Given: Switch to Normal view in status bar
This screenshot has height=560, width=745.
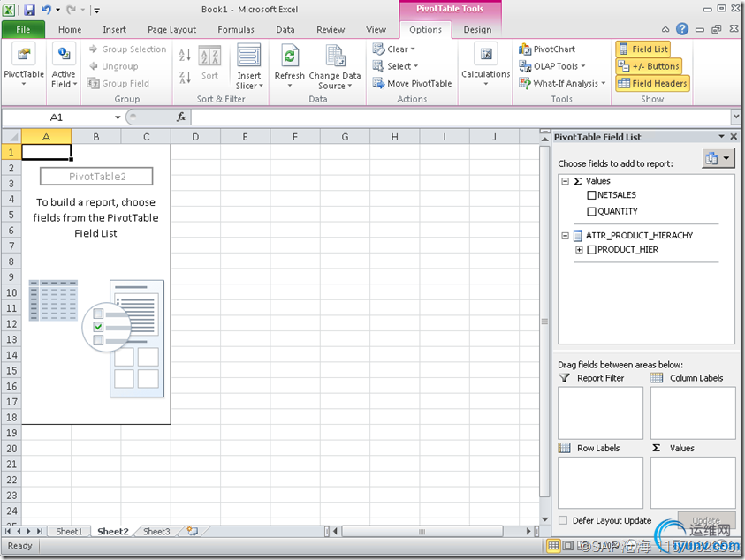Looking at the screenshot, I should tap(553, 546).
